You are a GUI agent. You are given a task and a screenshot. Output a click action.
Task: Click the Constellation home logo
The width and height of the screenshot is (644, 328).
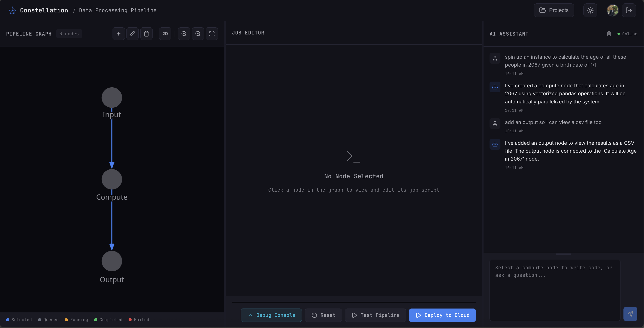(12, 10)
